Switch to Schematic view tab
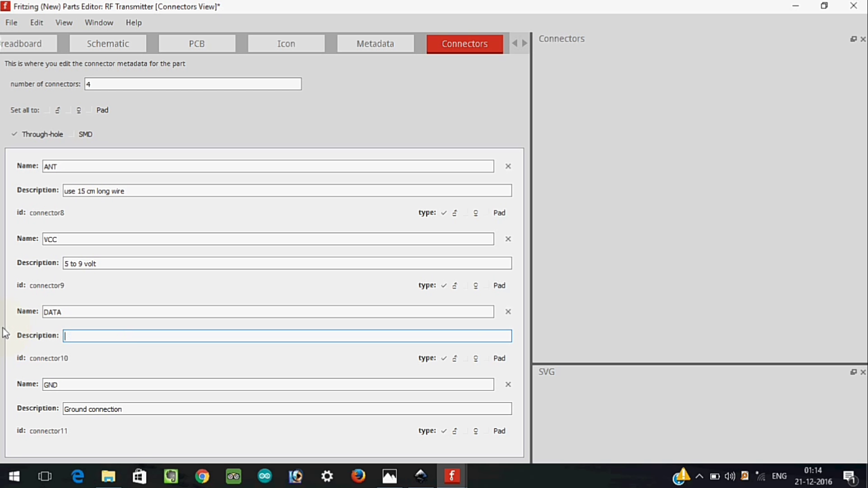The height and width of the screenshot is (488, 868). [107, 43]
